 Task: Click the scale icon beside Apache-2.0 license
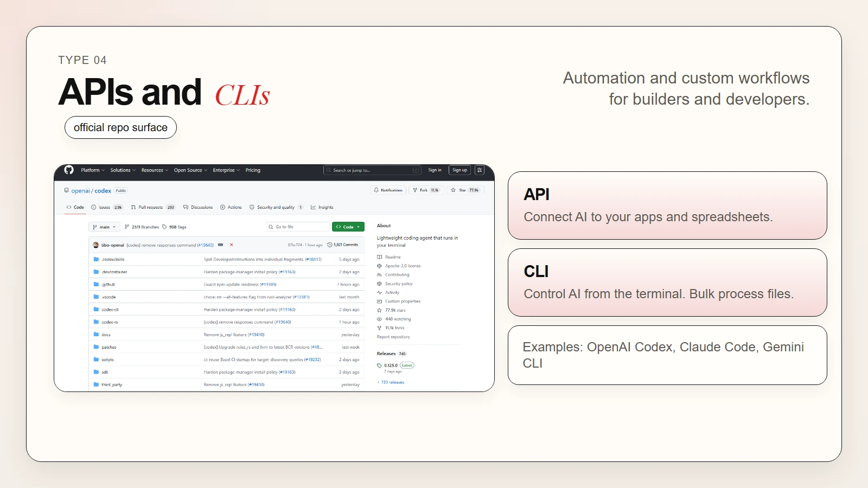[x=380, y=266]
